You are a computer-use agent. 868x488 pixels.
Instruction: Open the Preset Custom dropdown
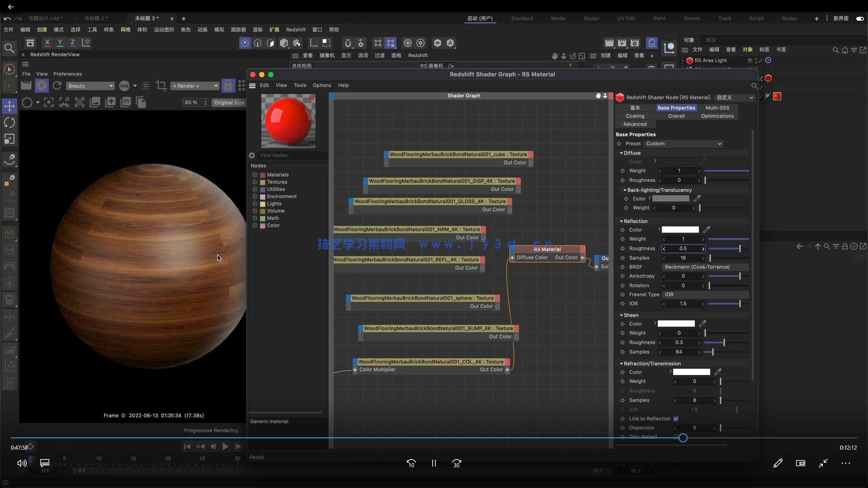(683, 144)
